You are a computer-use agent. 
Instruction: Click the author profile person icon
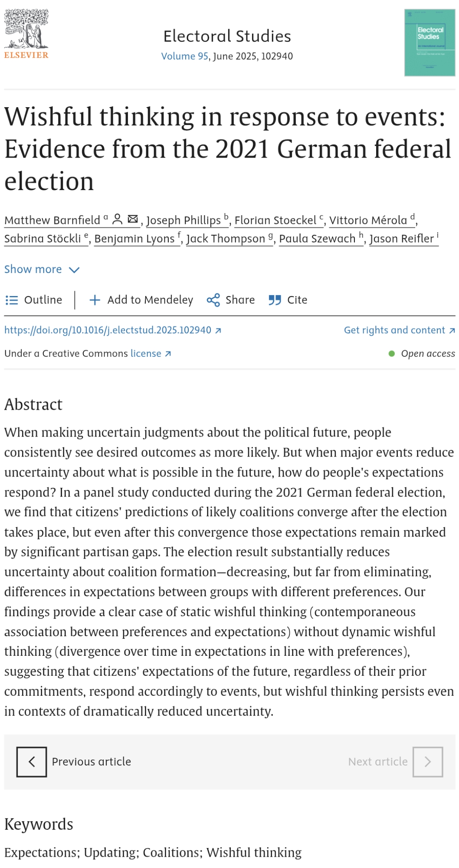(x=117, y=219)
